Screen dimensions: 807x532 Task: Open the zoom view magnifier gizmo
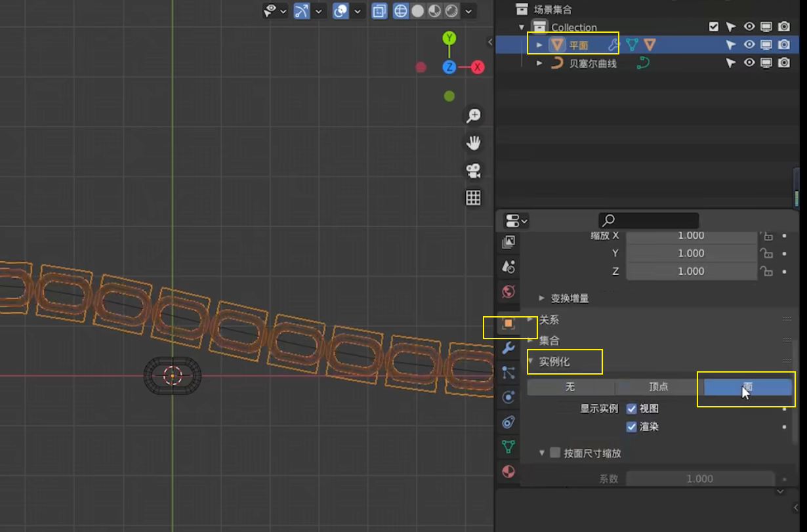point(473,116)
